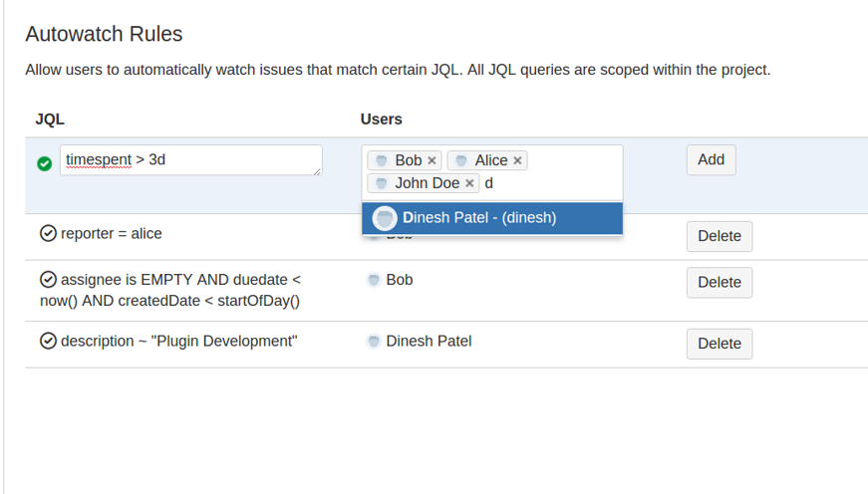Click Bob's avatar in assignee rule row
This screenshot has width=868, height=494.
[374, 281]
